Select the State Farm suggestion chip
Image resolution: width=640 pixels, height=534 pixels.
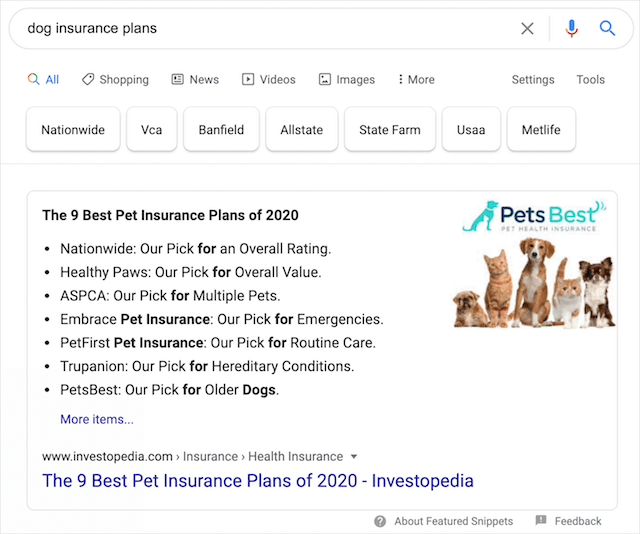coord(390,130)
